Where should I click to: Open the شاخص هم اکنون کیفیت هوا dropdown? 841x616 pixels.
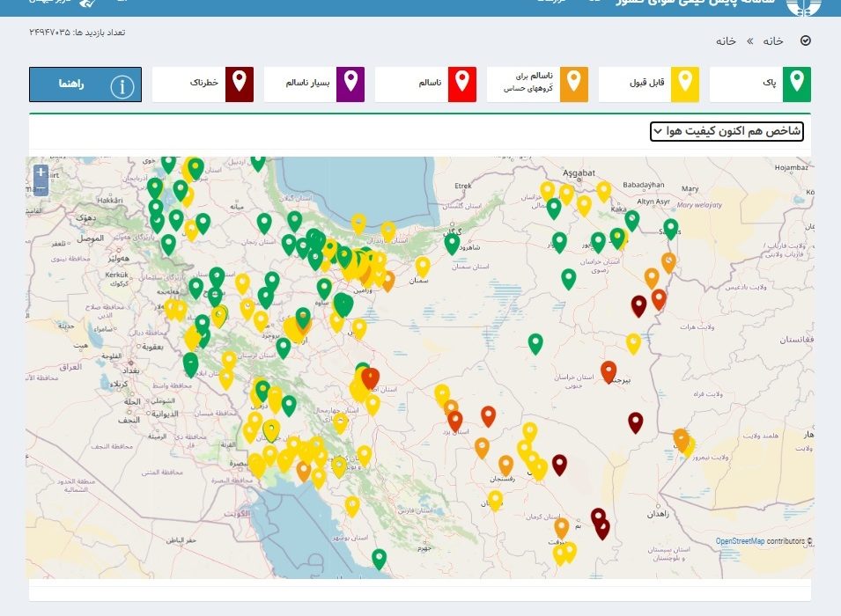[727, 131]
